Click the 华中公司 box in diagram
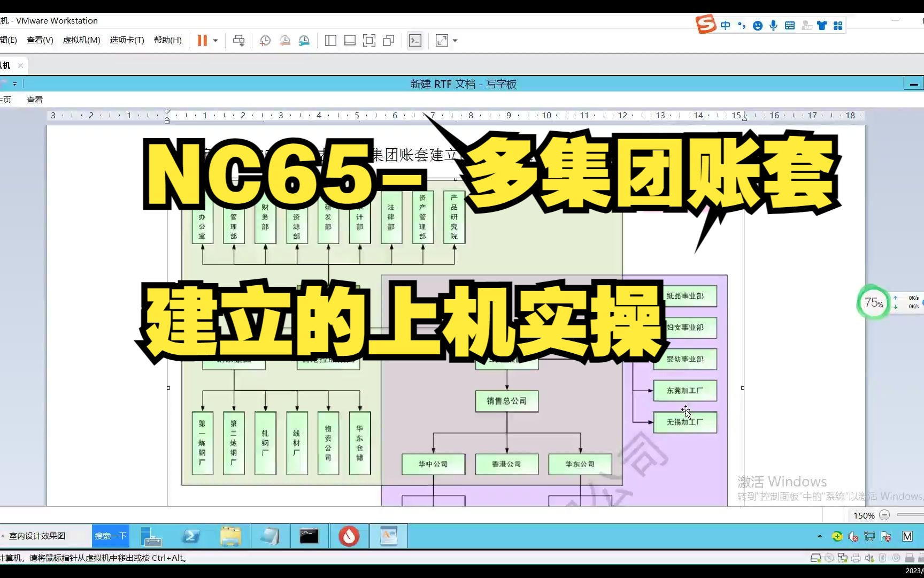The width and height of the screenshot is (924, 578). [x=434, y=464]
